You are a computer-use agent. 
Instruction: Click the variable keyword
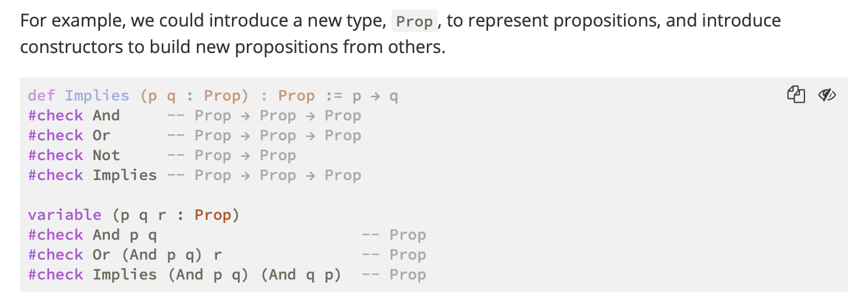(65, 215)
